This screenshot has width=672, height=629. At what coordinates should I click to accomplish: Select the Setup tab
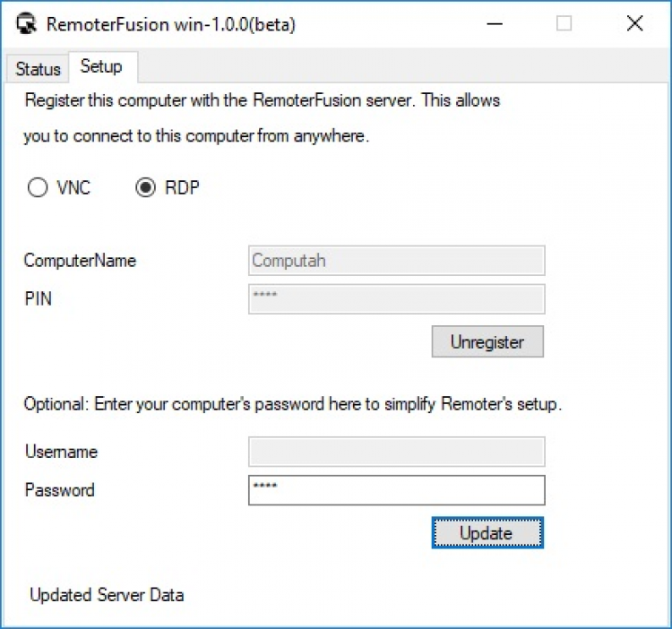[x=100, y=67]
